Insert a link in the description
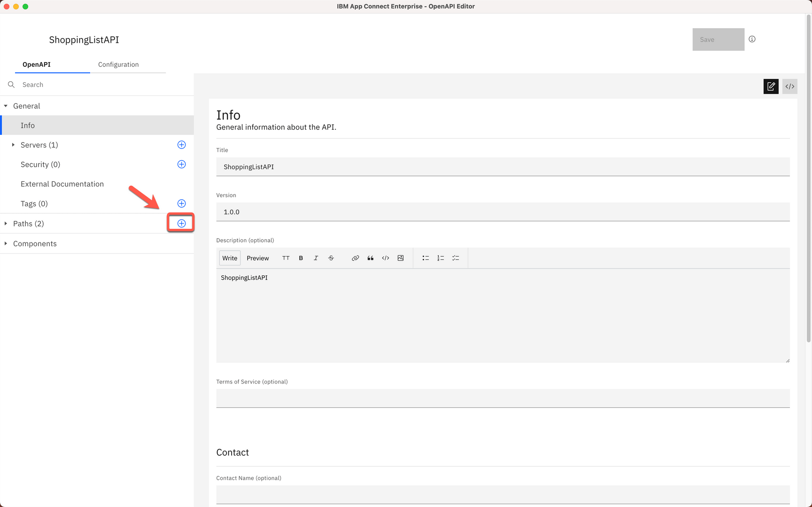The image size is (812, 507). 355,258
